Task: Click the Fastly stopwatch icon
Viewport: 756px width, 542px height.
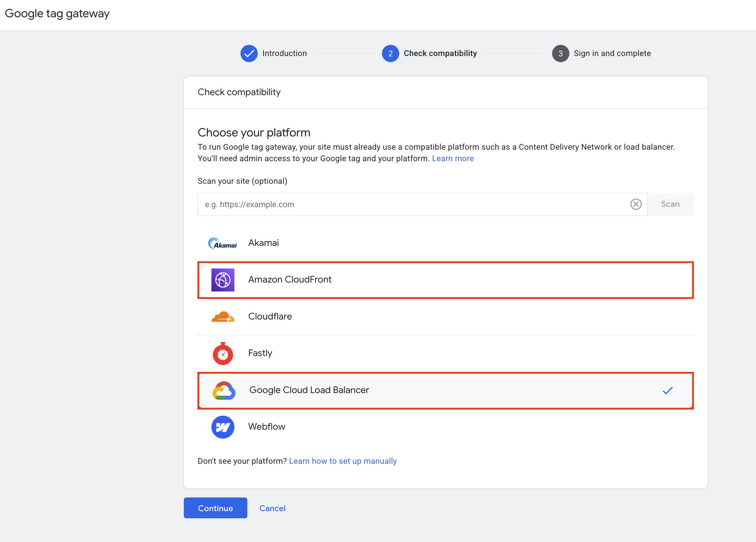Action: pyautogui.click(x=223, y=354)
